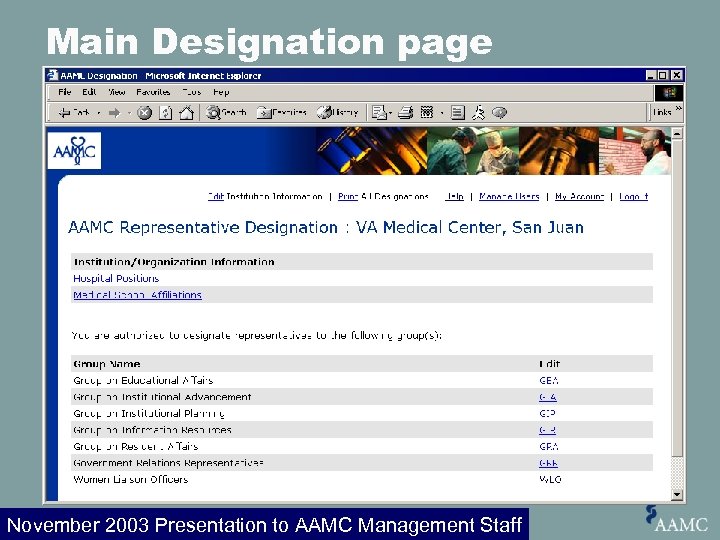Image resolution: width=720 pixels, height=540 pixels.
Task: Click the scrollbar up arrow
Action: click(677, 134)
